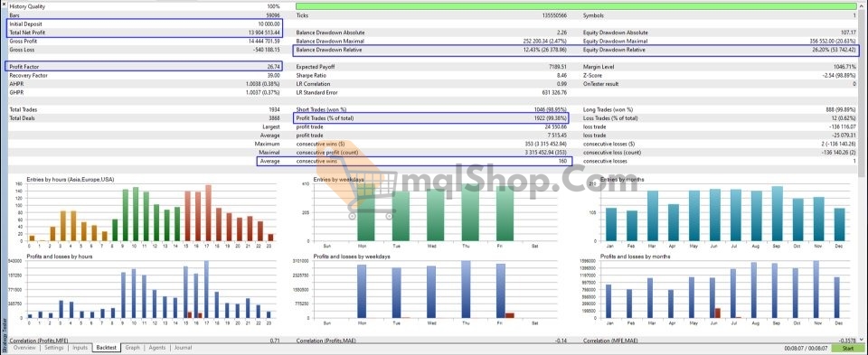
Task: Show the Journal tab
Action: click(x=183, y=348)
